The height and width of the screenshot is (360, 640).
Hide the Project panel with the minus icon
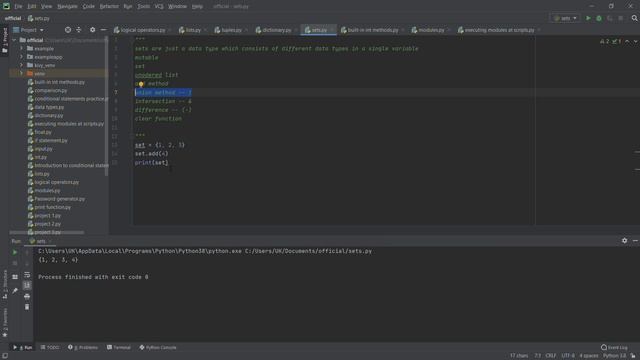tap(103, 30)
